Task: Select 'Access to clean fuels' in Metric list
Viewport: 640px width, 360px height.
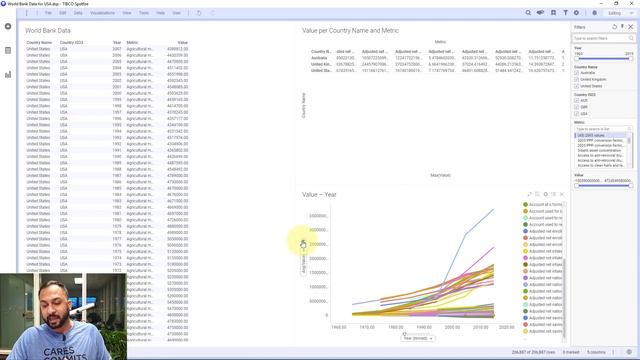Action: [x=600, y=165]
